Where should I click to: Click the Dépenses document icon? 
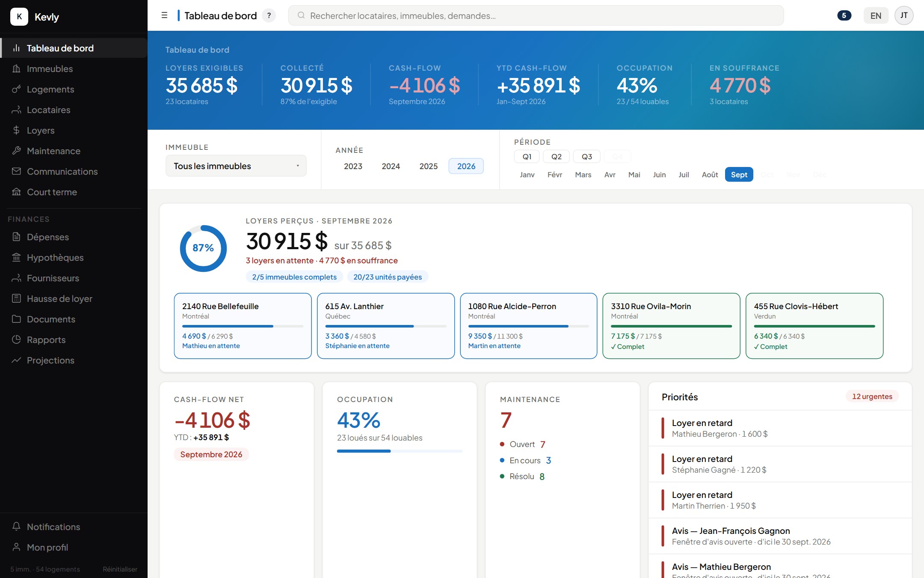point(16,237)
